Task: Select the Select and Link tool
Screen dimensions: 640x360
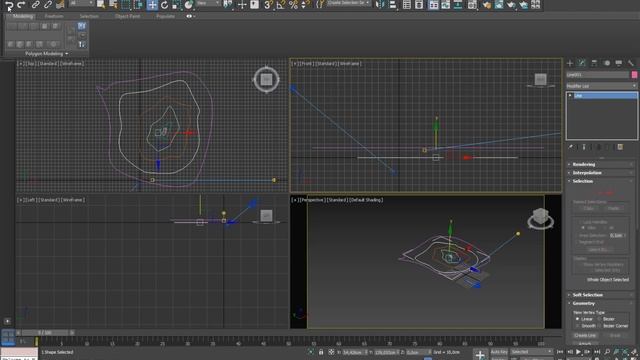Action: click(x=36, y=5)
